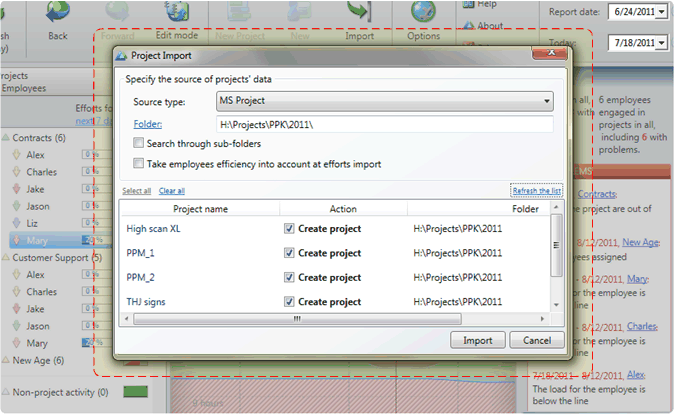Select Alex under Contracts

click(35, 155)
